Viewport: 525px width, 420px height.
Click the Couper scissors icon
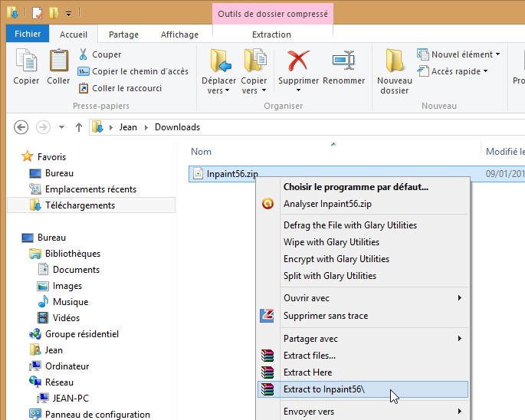pos(84,54)
